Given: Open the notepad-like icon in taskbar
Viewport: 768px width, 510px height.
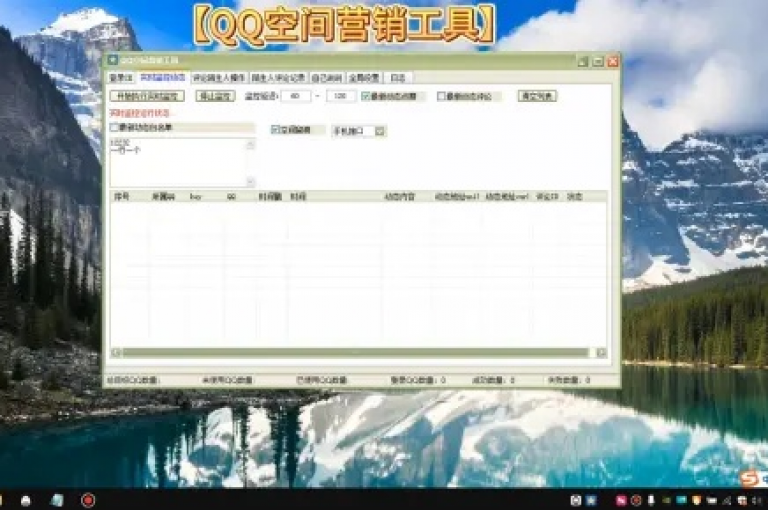Looking at the screenshot, I should (57, 500).
